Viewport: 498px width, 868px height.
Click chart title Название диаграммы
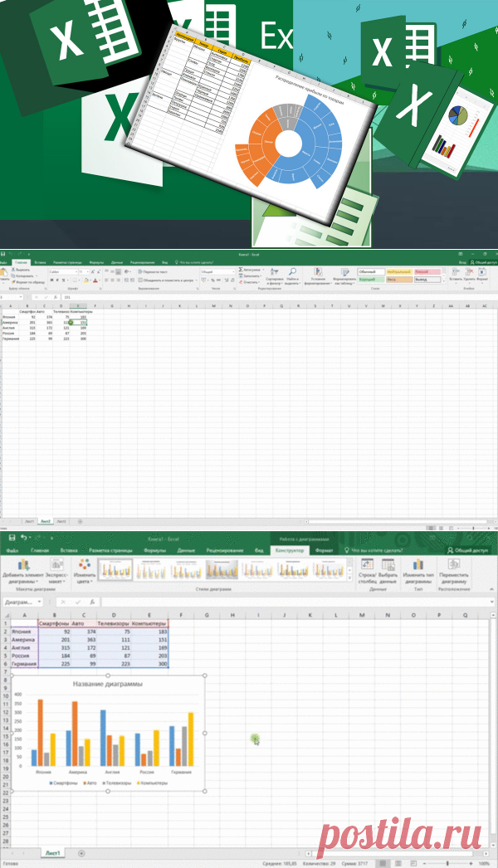(107, 685)
